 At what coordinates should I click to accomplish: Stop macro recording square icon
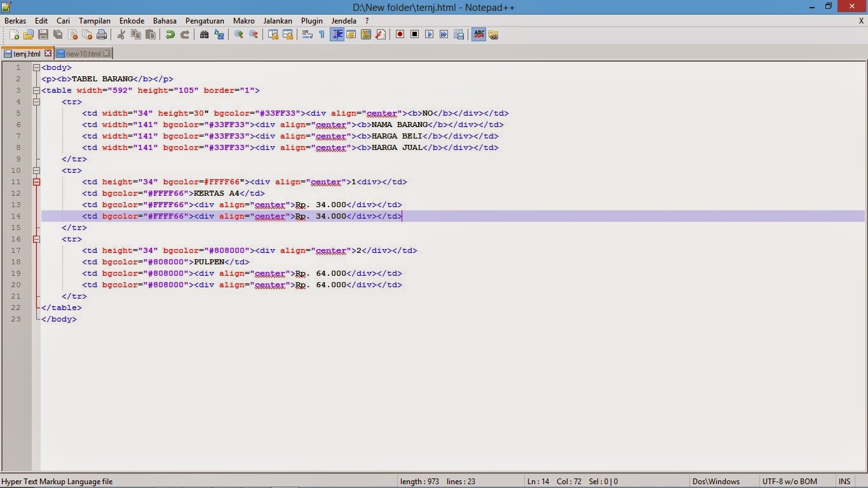(414, 34)
